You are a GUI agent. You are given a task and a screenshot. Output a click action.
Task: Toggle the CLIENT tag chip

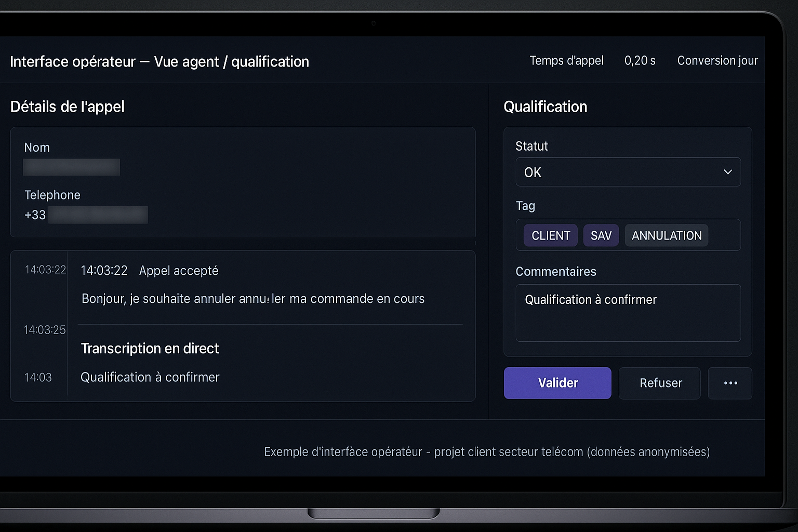click(551, 236)
